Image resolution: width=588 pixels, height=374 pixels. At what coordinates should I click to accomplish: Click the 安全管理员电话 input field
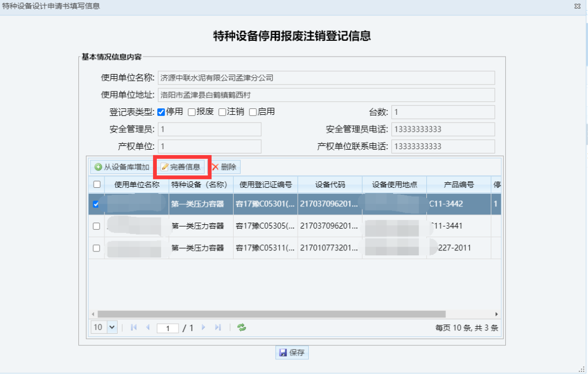click(x=443, y=130)
